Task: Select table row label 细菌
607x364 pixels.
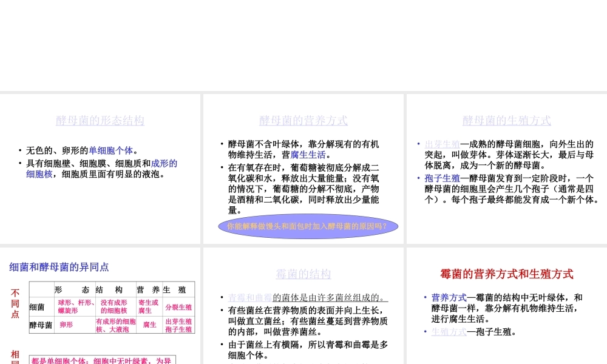Action: pyautogui.click(x=37, y=307)
